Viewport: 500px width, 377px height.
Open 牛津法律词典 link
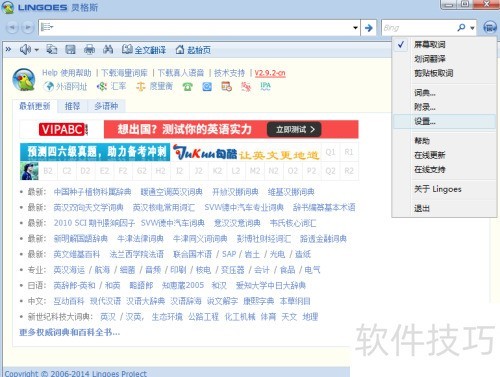pyautogui.click(x=140, y=239)
